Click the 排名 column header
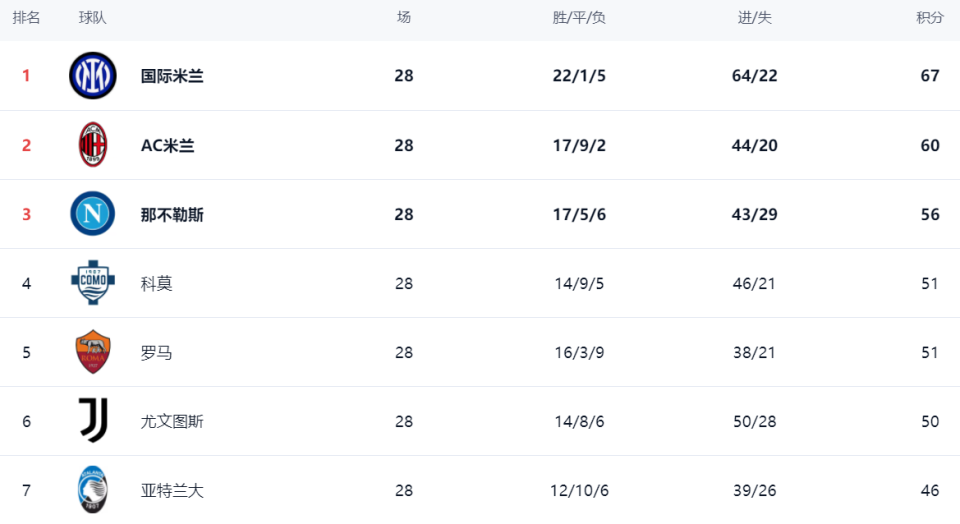This screenshot has height=524, width=960. [26, 18]
